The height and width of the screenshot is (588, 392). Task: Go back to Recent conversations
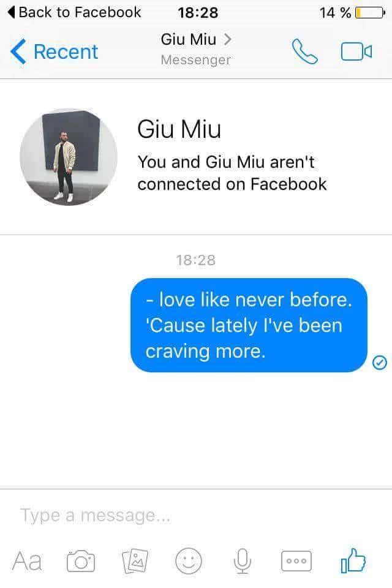[55, 51]
